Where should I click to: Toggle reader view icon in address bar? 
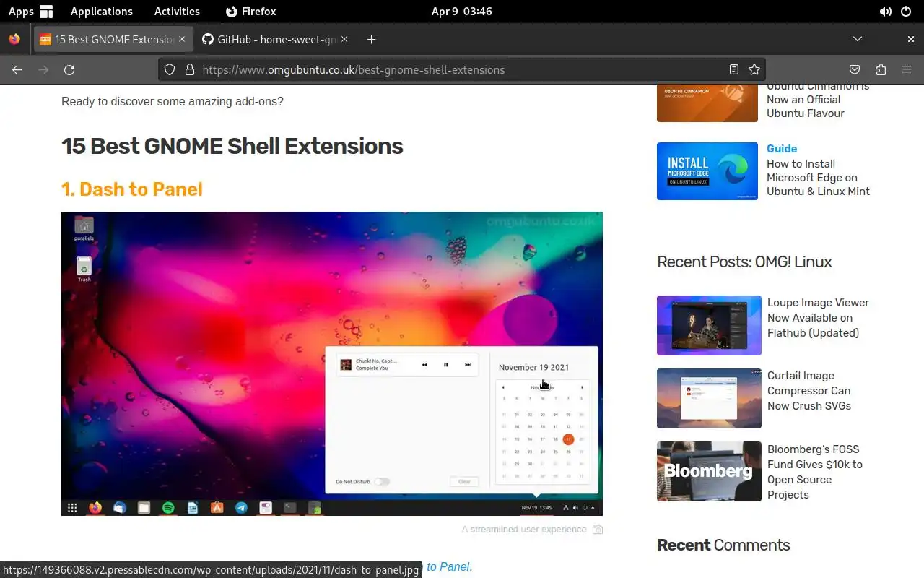pos(733,70)
